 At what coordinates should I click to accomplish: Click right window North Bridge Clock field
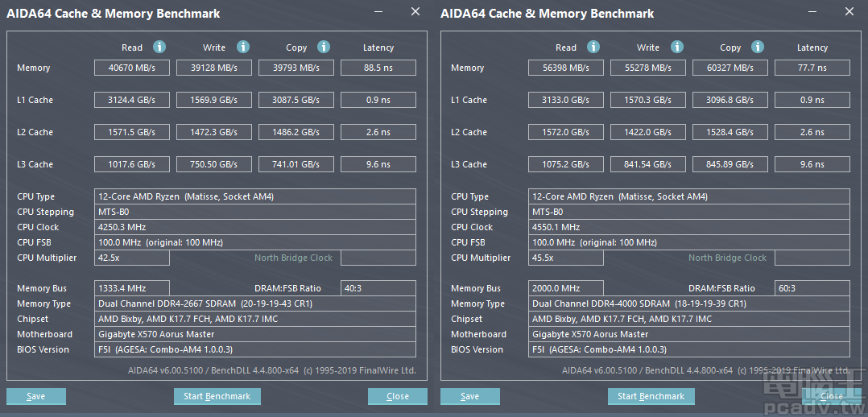click(812, 258)
